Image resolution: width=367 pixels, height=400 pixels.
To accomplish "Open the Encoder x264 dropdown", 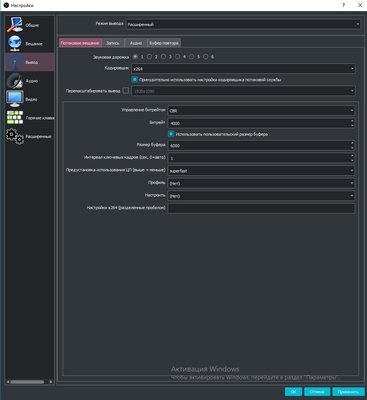I will [x=243, y=69].
